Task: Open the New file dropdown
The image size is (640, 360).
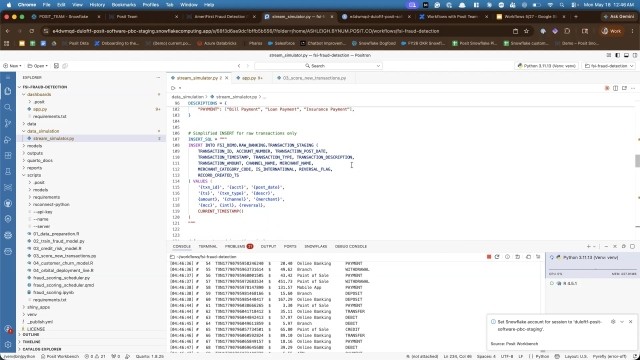Action: click(12, 66)
